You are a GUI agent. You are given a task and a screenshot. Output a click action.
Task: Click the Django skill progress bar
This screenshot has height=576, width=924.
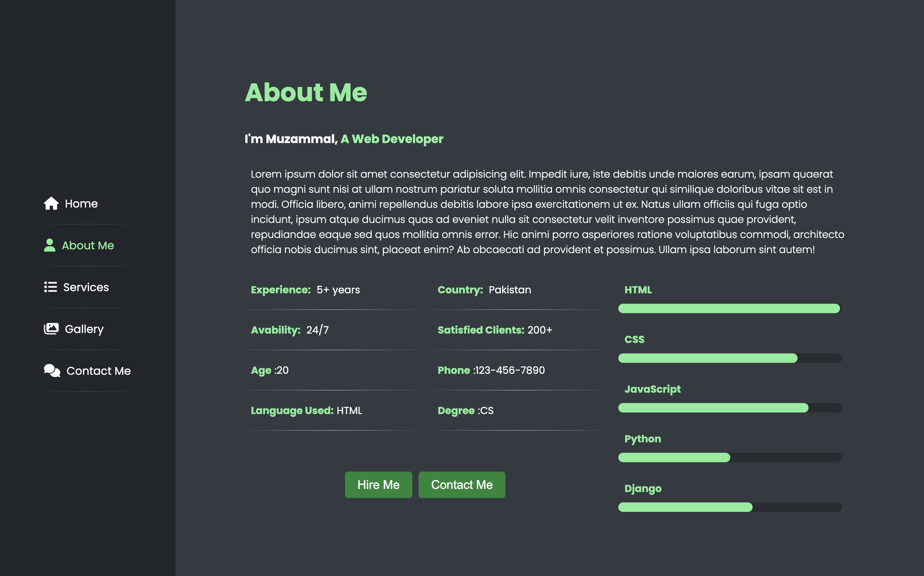[729, 507]
